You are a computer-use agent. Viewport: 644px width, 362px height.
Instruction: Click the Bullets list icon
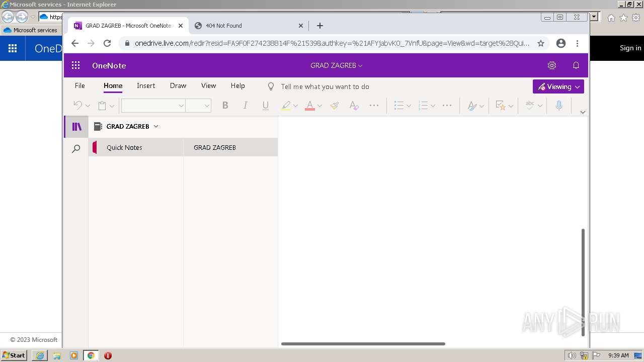click(399, 105)
